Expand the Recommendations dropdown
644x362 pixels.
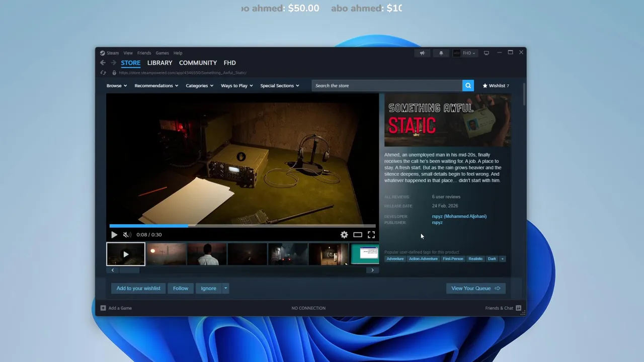[156, 85]
